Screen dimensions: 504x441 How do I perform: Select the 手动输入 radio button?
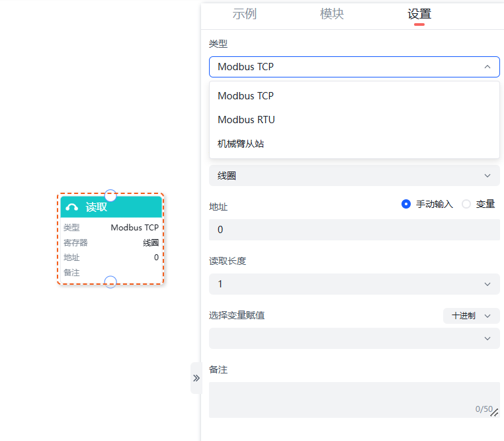coord(406,204)
